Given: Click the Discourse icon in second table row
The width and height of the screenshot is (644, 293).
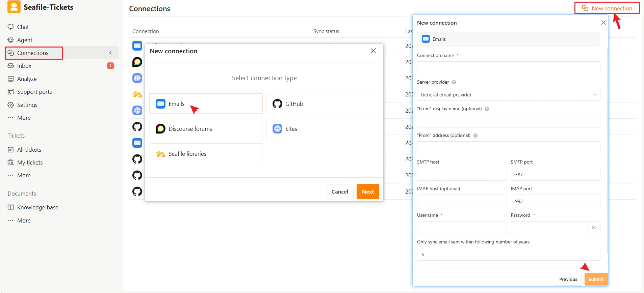Looking at the screenshot, I should tap(137, 62).
